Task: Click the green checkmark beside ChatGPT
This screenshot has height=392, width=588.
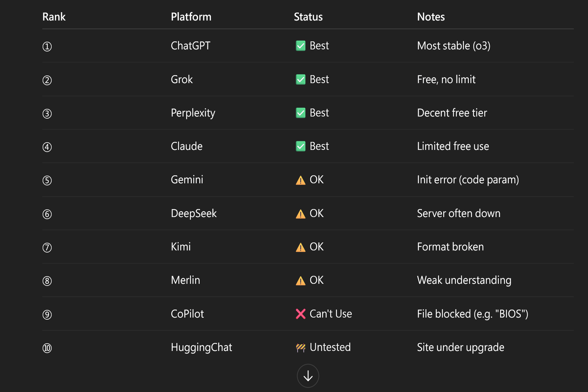Action: [x=300, y=46]
